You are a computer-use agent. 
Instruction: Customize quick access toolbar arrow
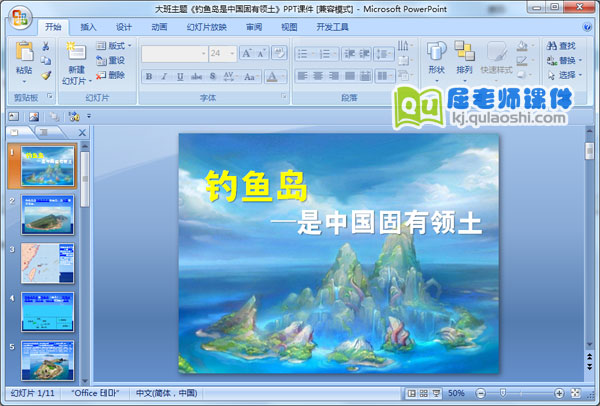click(x=89, y=116)
